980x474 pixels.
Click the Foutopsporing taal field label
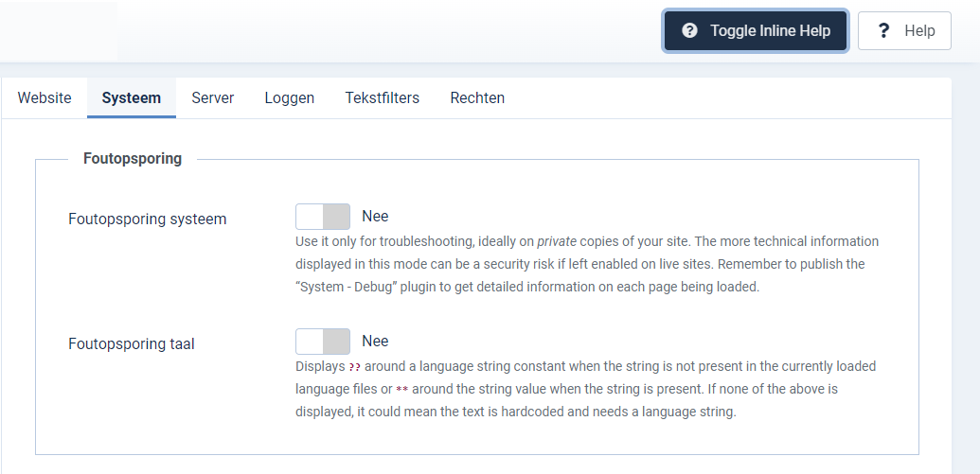(x=132, y=344)
